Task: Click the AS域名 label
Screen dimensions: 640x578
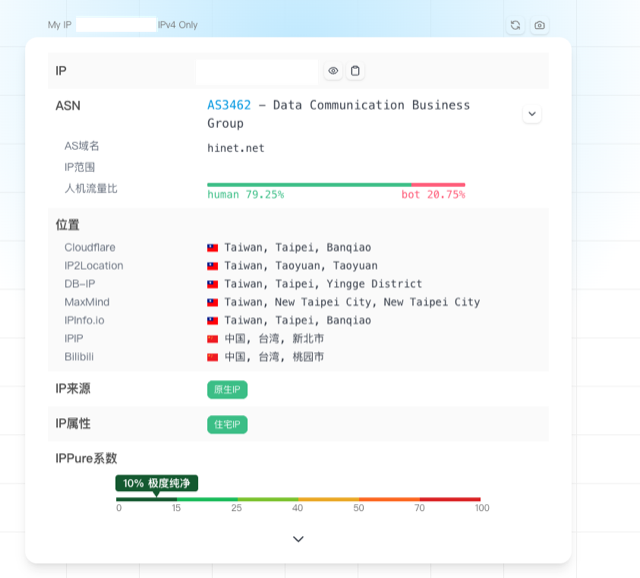Action: (x=82, y=146)
